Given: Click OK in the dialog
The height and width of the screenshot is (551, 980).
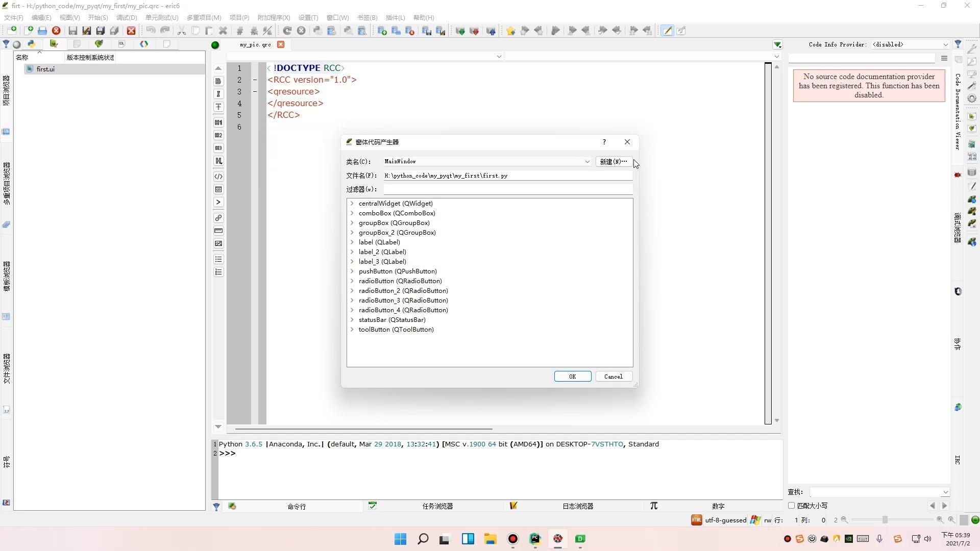Looking at the screenshot, I should tap(573, 377).
